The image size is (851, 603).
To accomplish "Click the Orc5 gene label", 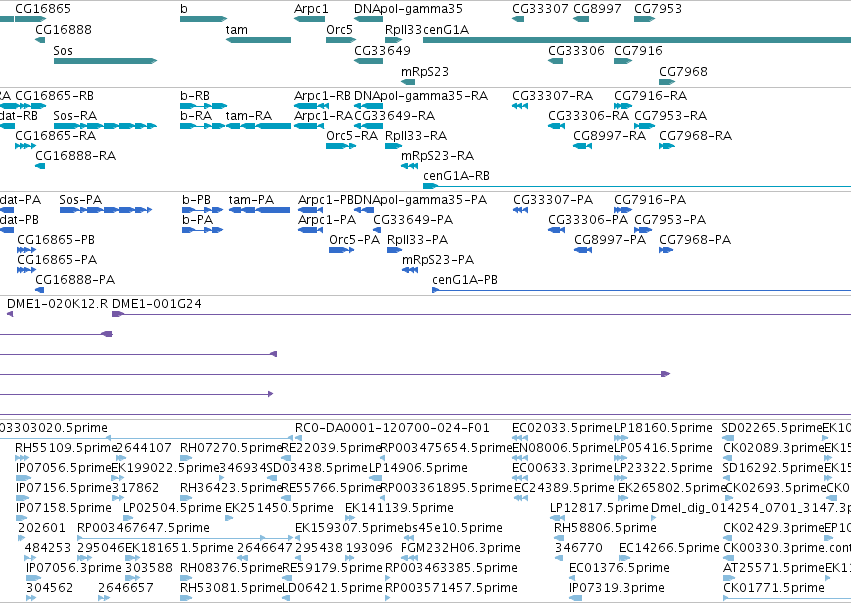I will click(x=339, y=30).
